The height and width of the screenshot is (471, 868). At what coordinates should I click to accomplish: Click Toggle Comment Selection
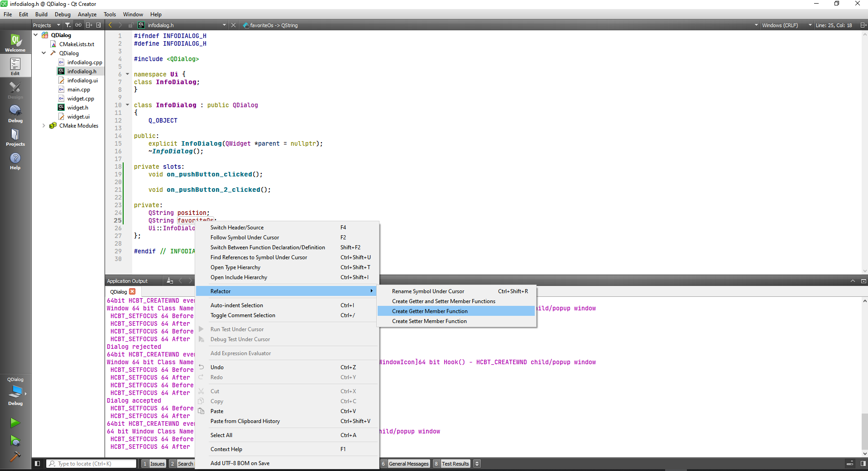[287, 315]
